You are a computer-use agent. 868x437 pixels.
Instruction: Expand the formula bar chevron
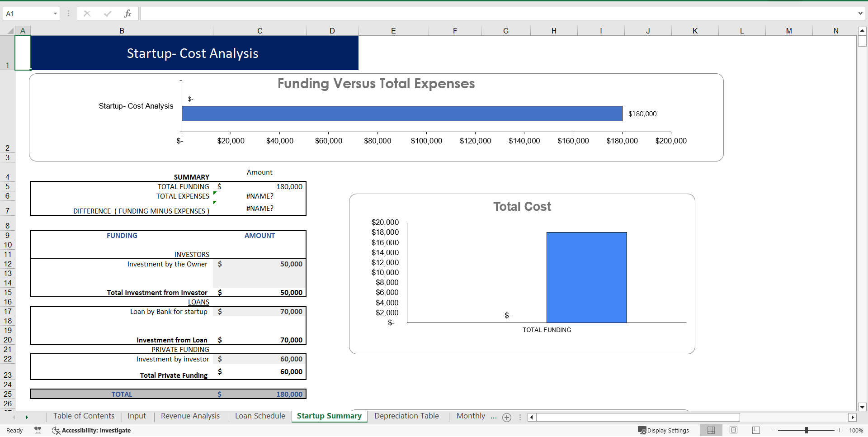pos(860,14)
